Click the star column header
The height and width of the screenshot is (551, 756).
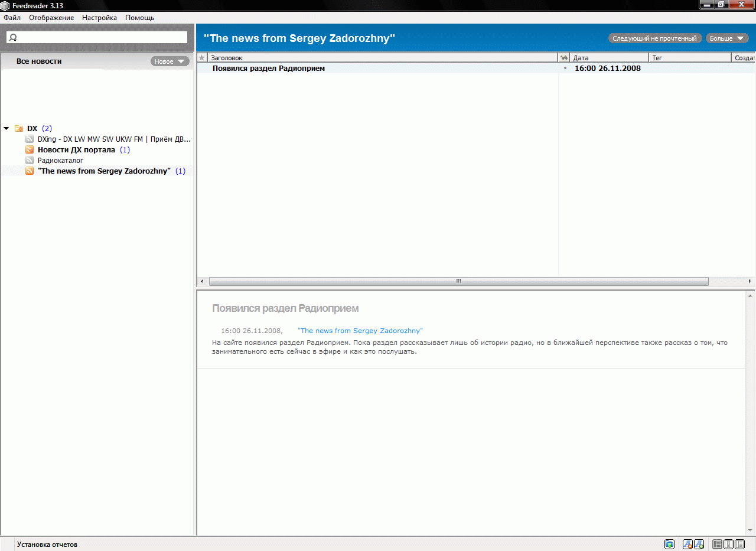(202, 58)
